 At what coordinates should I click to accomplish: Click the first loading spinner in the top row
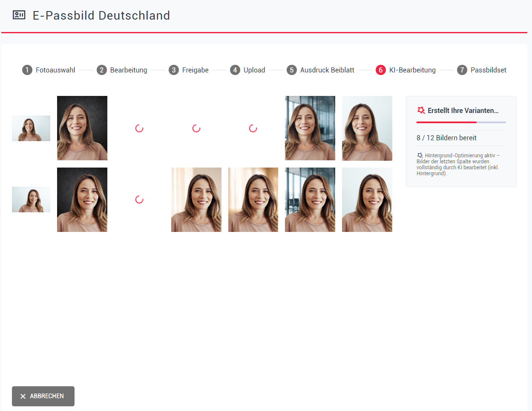[x=139, y=128]
